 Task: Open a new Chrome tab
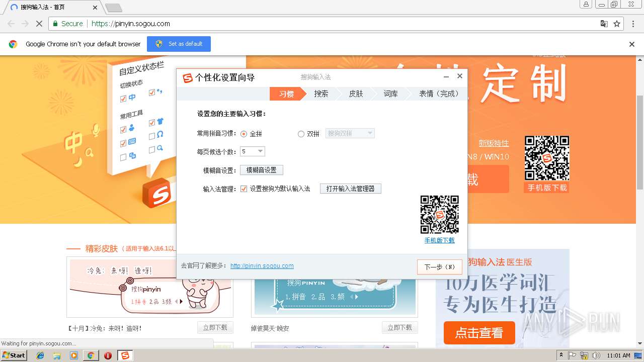coord(114,8)
